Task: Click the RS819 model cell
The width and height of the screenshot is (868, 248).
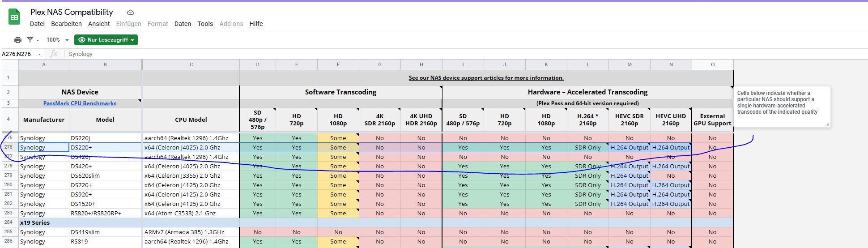Action: pos(105,241)
